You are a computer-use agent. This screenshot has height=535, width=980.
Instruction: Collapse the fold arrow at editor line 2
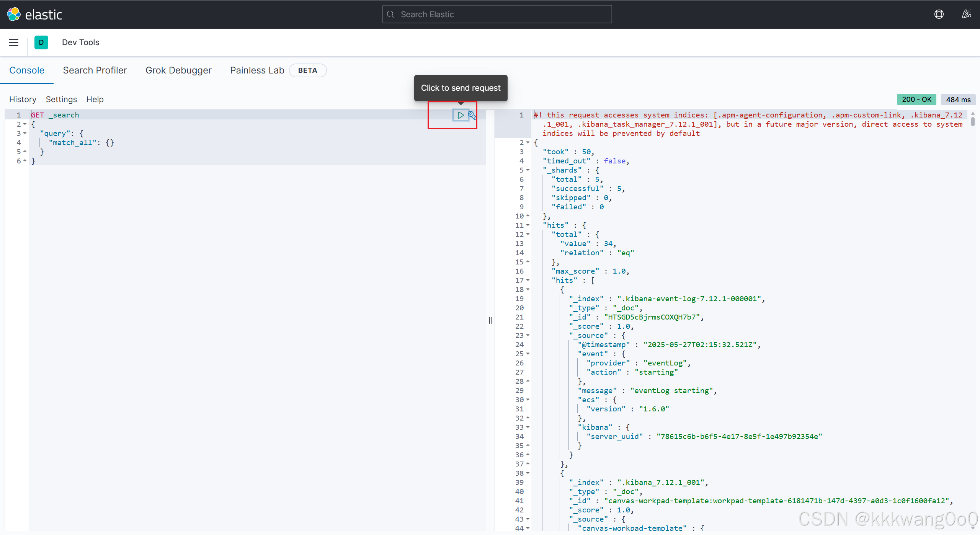(25, 124)
